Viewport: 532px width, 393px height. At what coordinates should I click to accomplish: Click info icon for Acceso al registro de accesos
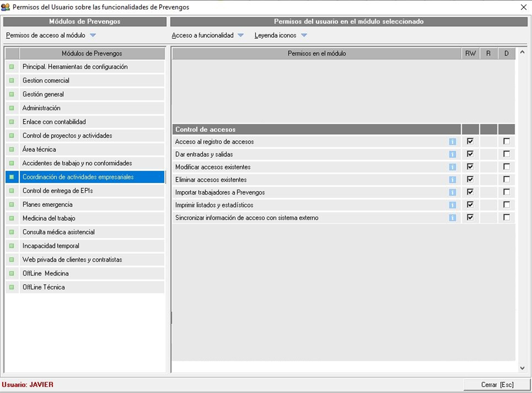pos(452,142)
